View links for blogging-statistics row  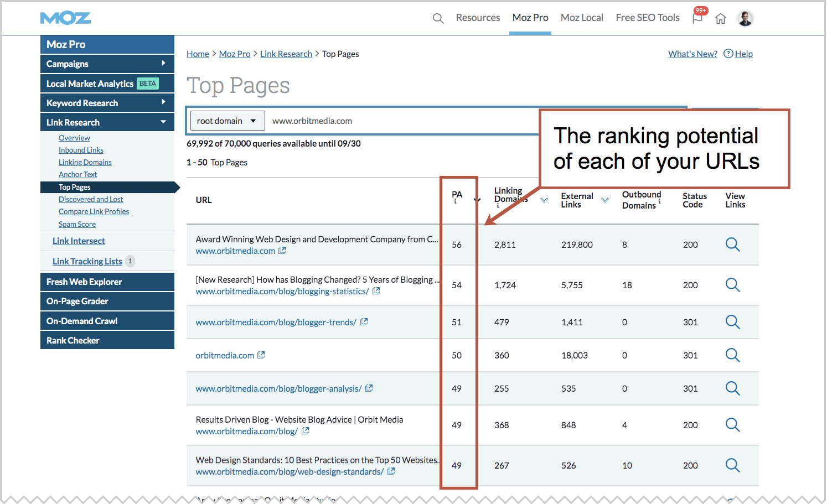tap(732, 285)
